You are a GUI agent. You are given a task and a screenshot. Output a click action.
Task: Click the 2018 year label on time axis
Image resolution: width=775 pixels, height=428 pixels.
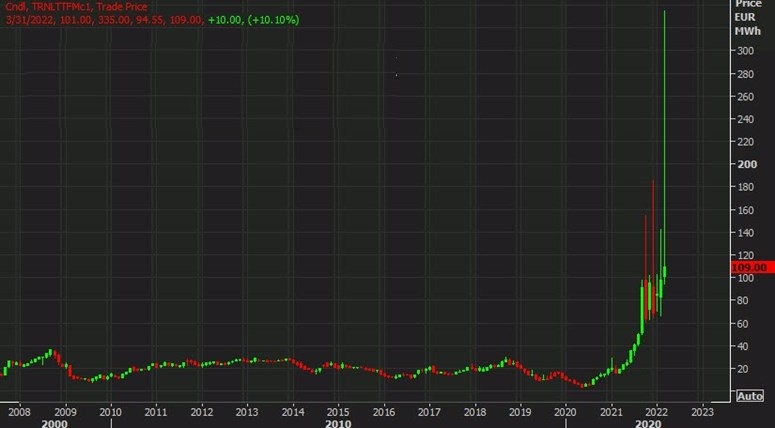475,412
